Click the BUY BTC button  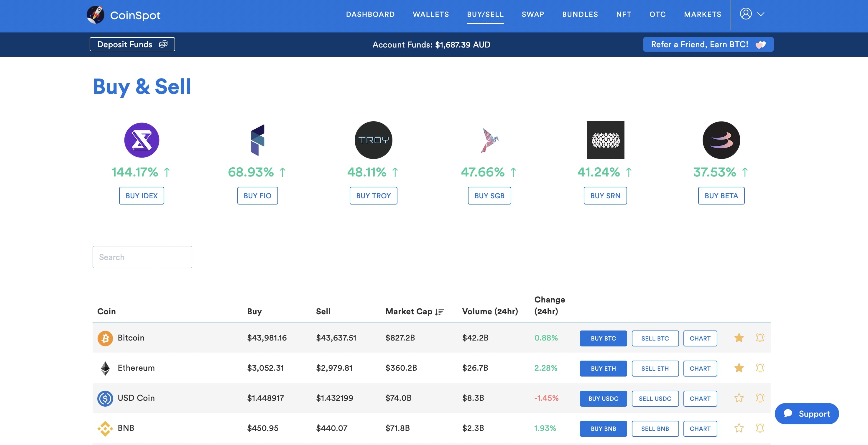click(603, 338)
